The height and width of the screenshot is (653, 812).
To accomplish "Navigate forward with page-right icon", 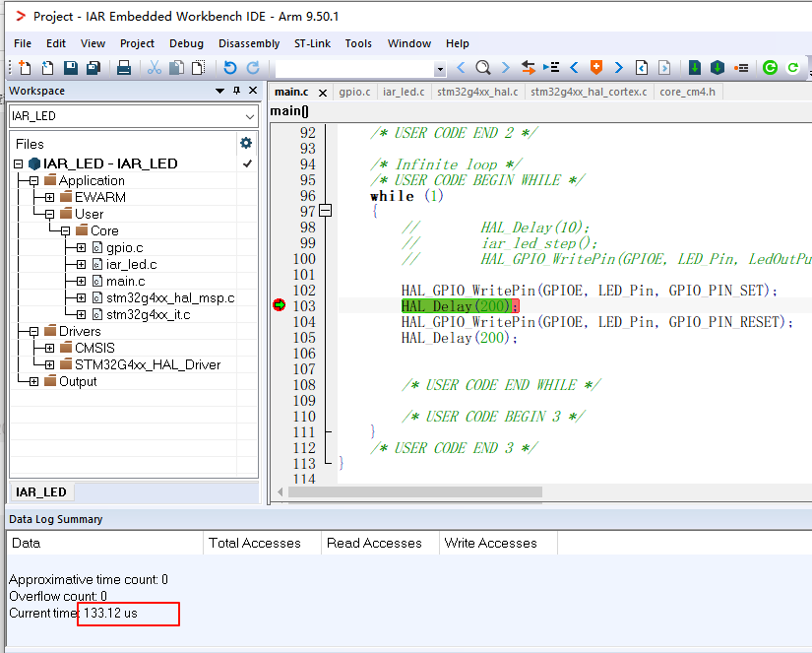I will pyautogui.click(x=664, y=67).
